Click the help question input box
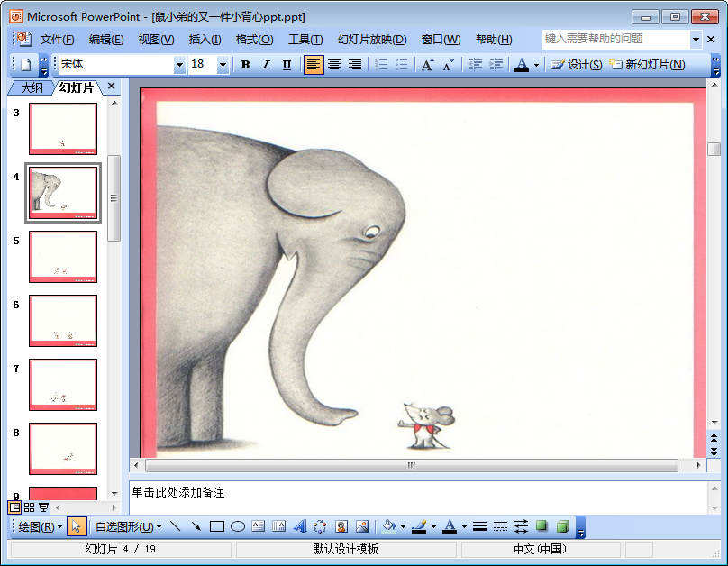The image size is (728, 566). (615, 39)
